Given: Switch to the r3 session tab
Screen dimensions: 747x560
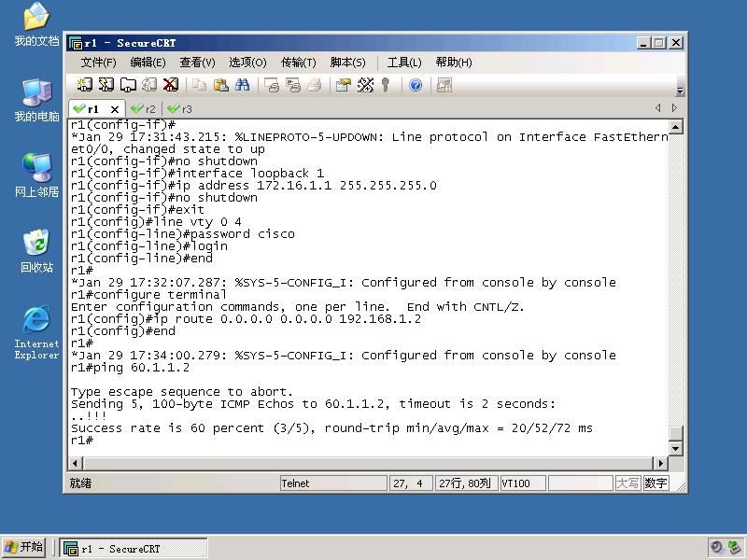Looking at the screenshot, I should point(180,109).
